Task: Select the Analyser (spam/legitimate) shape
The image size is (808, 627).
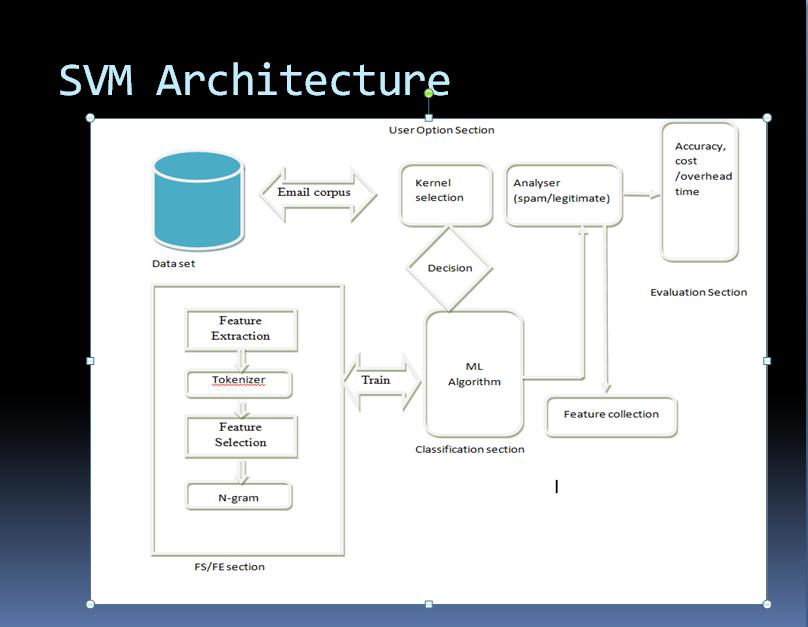Action: tap(564, 194)
